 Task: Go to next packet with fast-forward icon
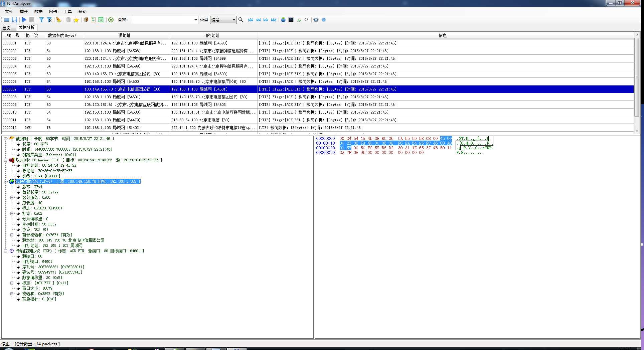(x=266, y=20)
